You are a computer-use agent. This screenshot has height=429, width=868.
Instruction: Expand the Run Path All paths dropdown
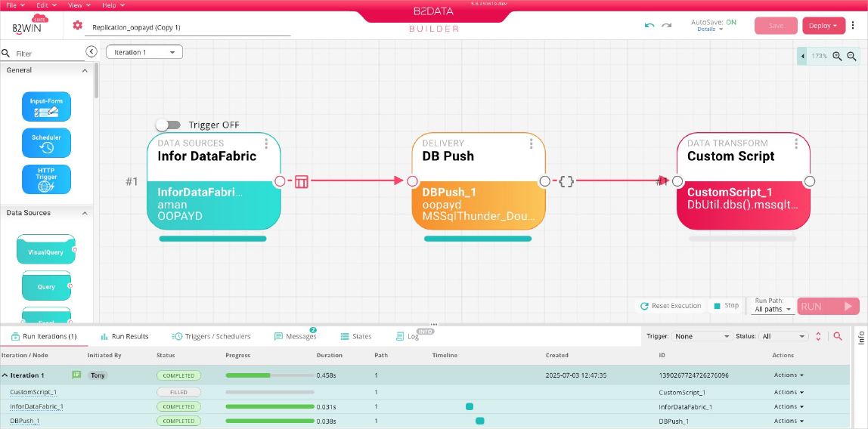pos(773,309)
